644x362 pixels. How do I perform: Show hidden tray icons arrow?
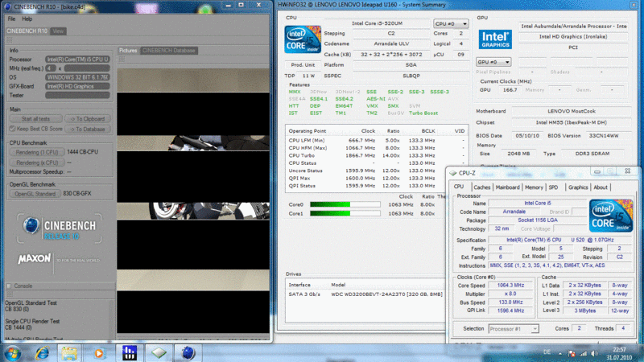click(559, 353)
